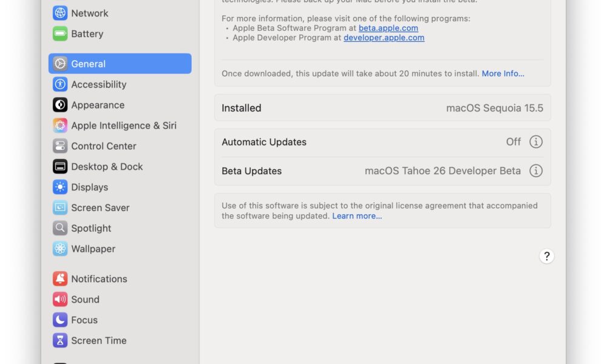607x364 pixels.
Task: Click the Screen Time hourglass icon
Action: click(60, 340)
